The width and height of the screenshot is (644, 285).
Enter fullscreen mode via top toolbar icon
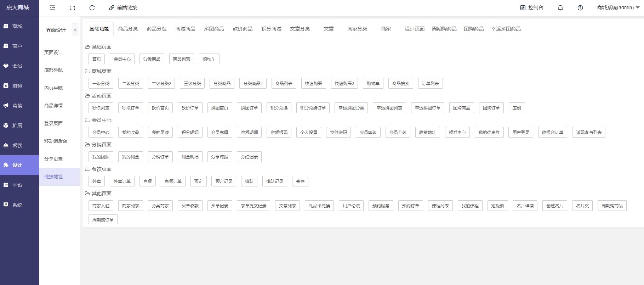[72, 7]
